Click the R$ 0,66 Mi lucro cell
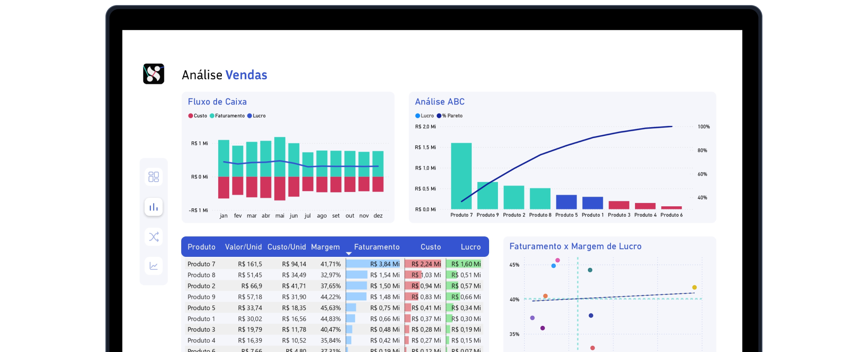 pyautogui.click(x=466, y=297)
